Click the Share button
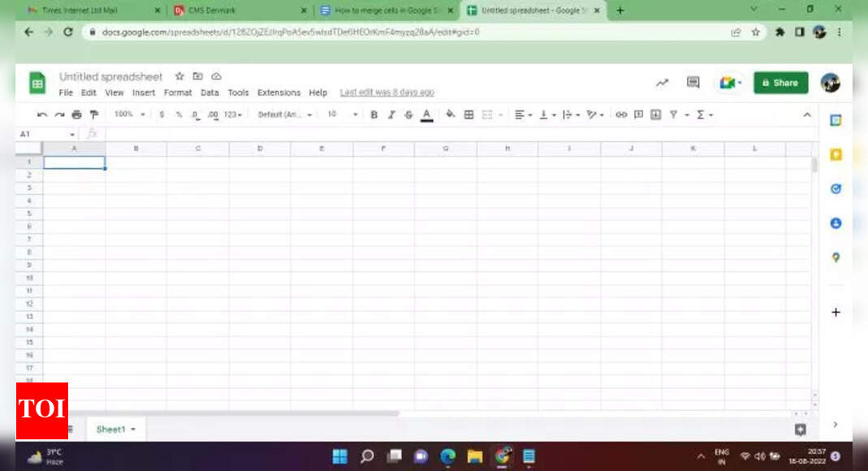 pos(780,83)
